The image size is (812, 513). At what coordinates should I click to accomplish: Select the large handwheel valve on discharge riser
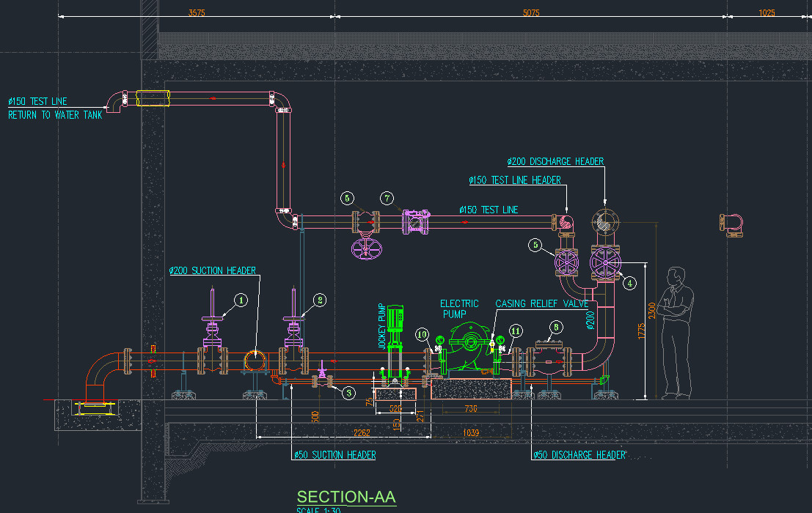605,262
